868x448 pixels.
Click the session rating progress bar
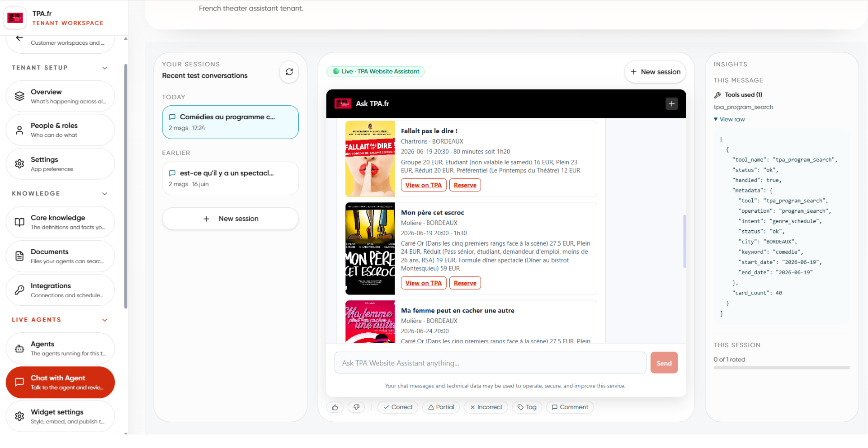782,368
